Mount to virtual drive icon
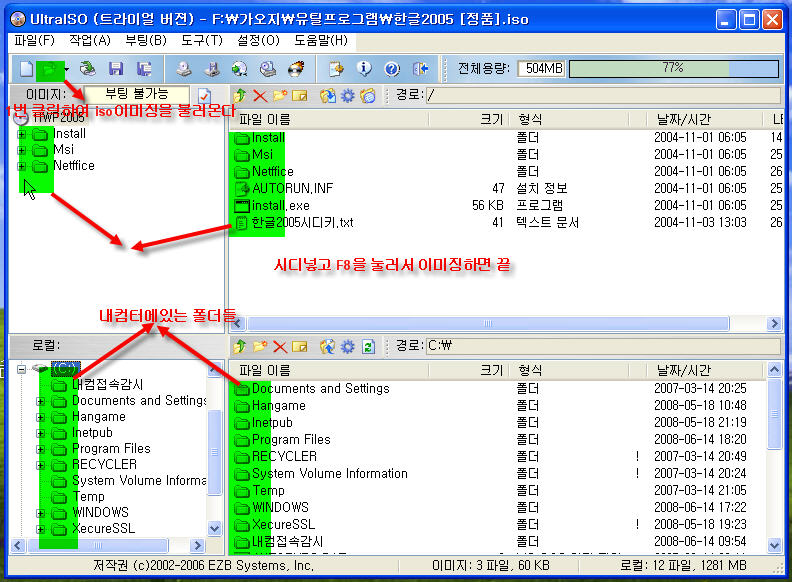 [268, 69]
